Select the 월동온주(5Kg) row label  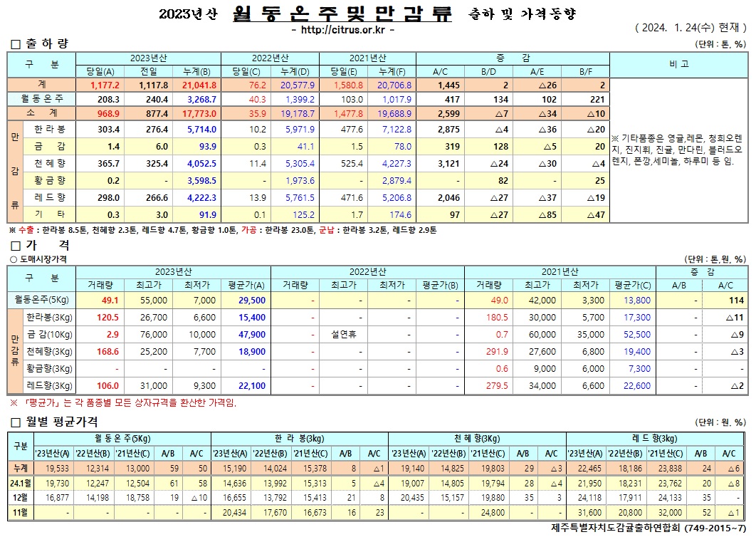pyautogui.click(x=43, y=301)
